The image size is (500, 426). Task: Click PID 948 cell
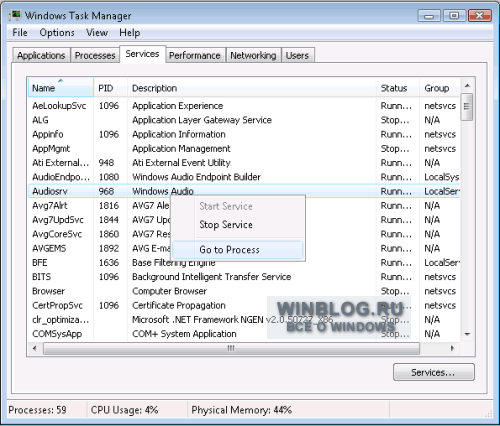coord(106,163)
